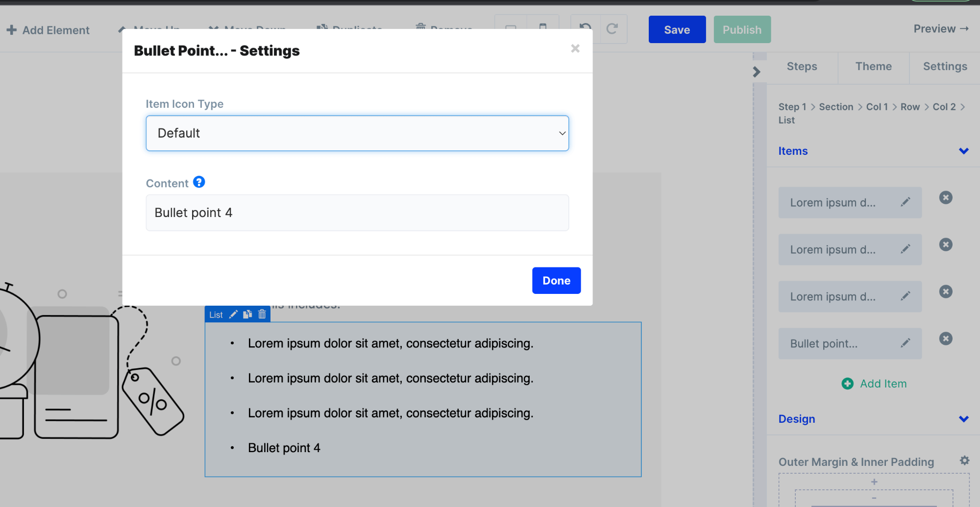Collapse the right sidebar with the arrow
Viewport: 980px width, 507px height.
[757, 72]
